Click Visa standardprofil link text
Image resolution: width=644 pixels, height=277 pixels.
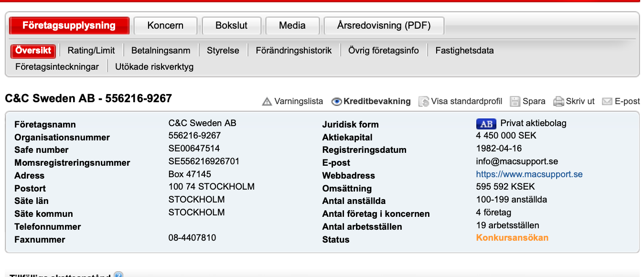click(x=467, y=101)
